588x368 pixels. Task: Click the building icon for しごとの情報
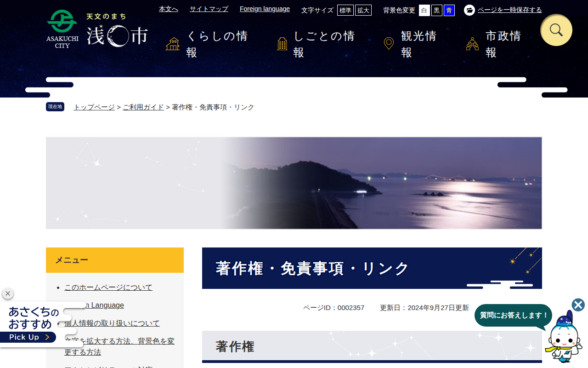(283, 44)
